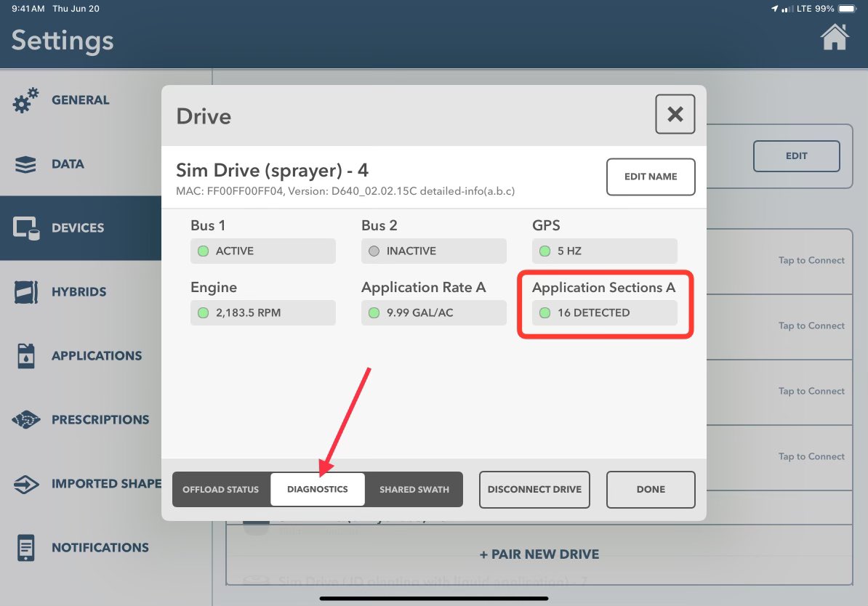
Task: Tap Pair New Drive link
Action: (x=539, y=554)
